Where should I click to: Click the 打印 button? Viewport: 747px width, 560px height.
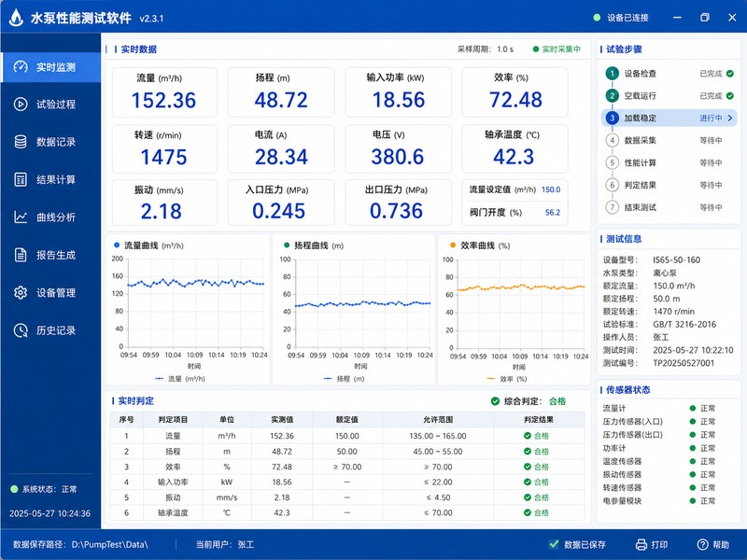pos(652,544)
